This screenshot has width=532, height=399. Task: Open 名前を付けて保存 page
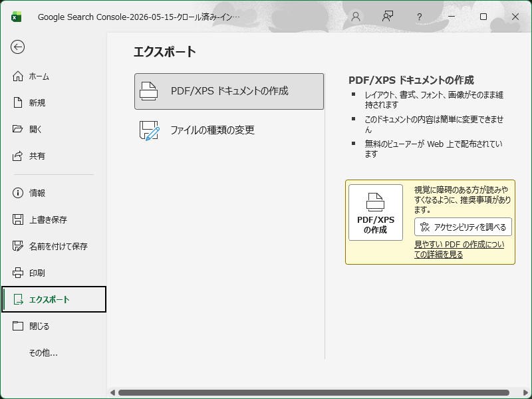click(x=54, y=246)
